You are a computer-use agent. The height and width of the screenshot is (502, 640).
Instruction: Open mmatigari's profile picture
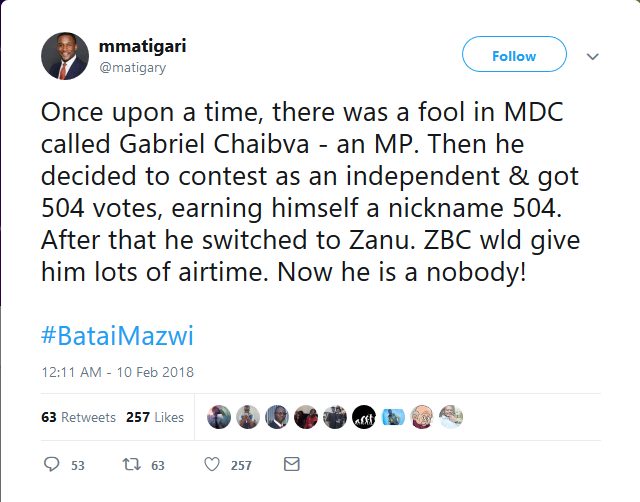(x=64, y=56)
